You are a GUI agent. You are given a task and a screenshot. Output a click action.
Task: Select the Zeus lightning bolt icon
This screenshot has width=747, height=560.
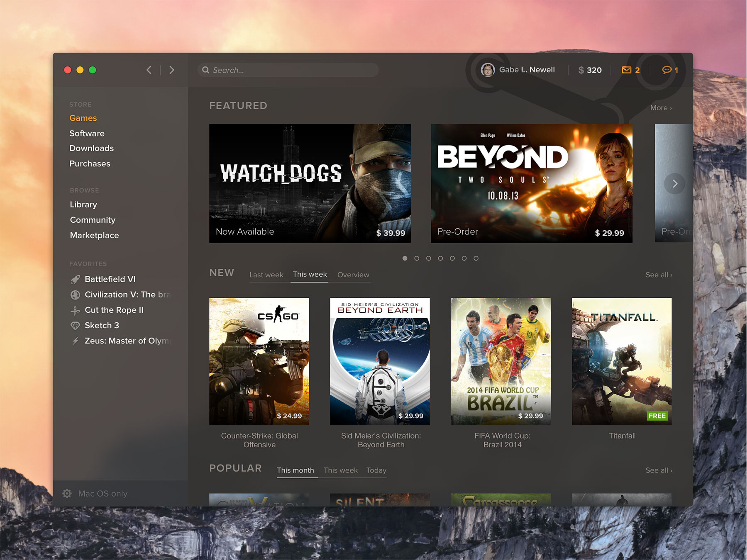75,341
